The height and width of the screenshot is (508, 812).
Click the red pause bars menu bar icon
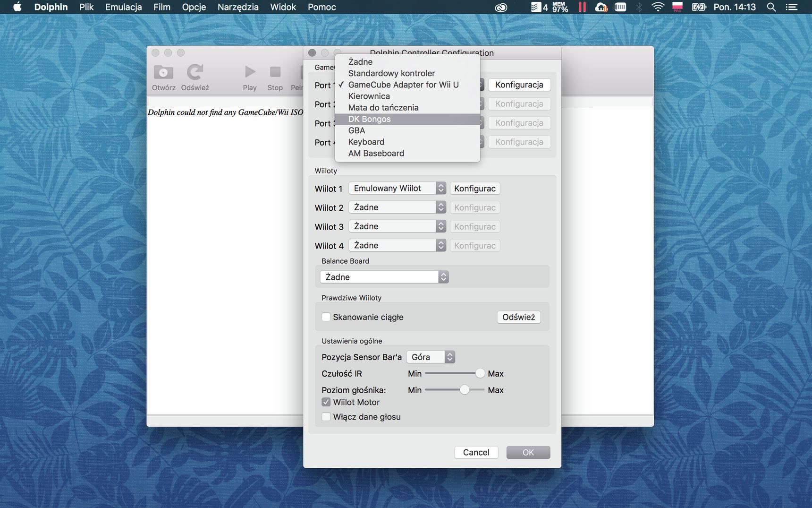tap(582, 7)
